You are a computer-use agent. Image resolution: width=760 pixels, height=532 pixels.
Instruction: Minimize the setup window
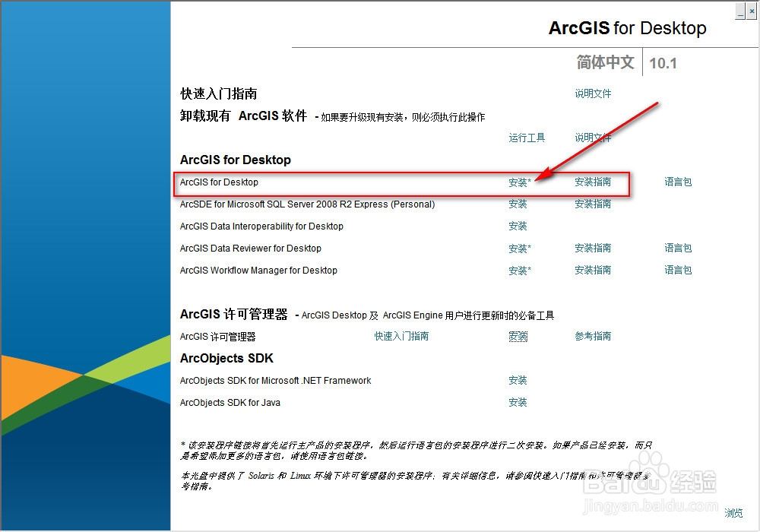tap(740, 11)
